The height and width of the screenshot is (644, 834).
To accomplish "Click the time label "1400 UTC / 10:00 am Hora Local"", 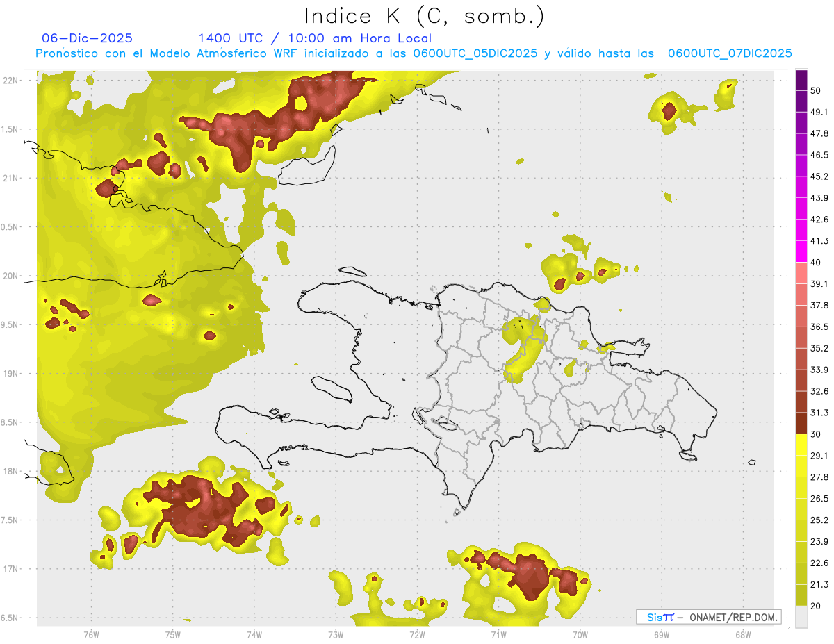I will pos(315,38).
